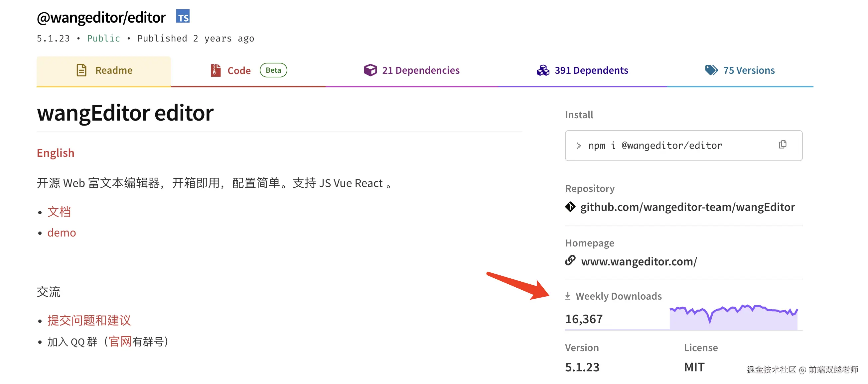Click the git repository diamond icon
This screenshot has height=384, width=868.
(570, 207)
